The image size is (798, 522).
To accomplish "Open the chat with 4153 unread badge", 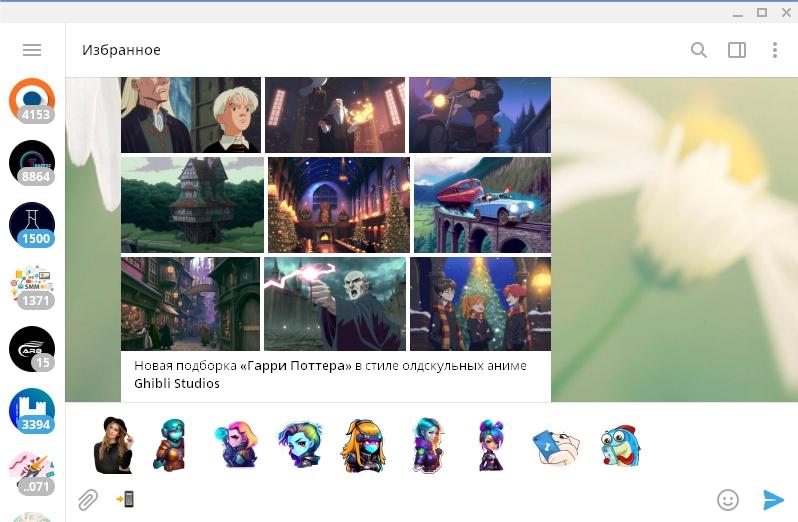I will [32, 100].
